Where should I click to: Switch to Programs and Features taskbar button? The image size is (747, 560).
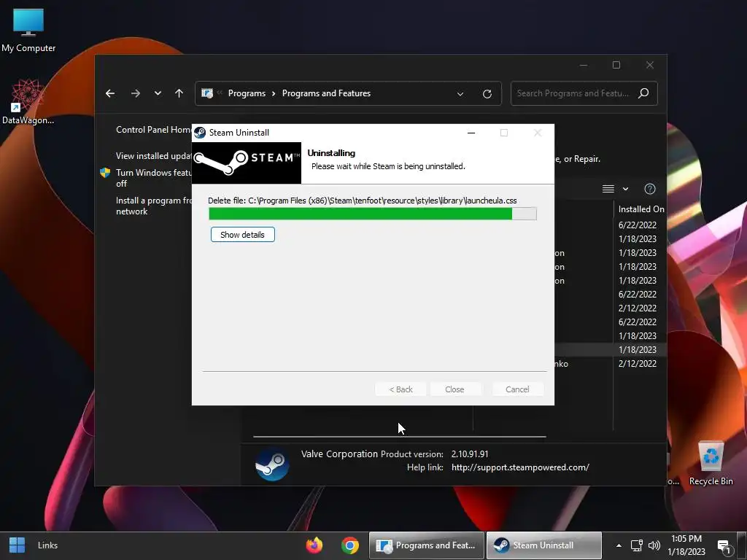[x=427, y=545]
